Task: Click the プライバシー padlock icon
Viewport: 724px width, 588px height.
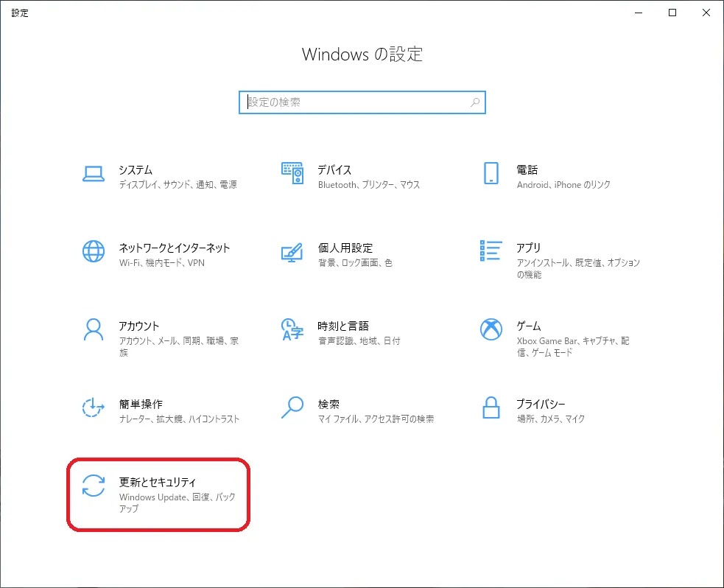Action: pyautogui.click(x=491, y=407)
